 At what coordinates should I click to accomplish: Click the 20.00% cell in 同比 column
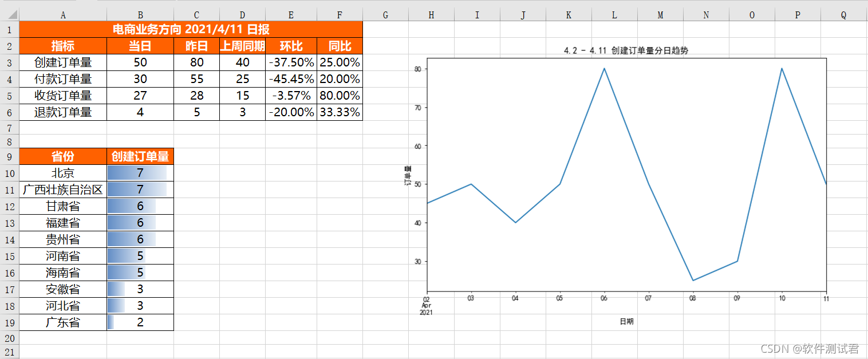[x=340, y=80]
